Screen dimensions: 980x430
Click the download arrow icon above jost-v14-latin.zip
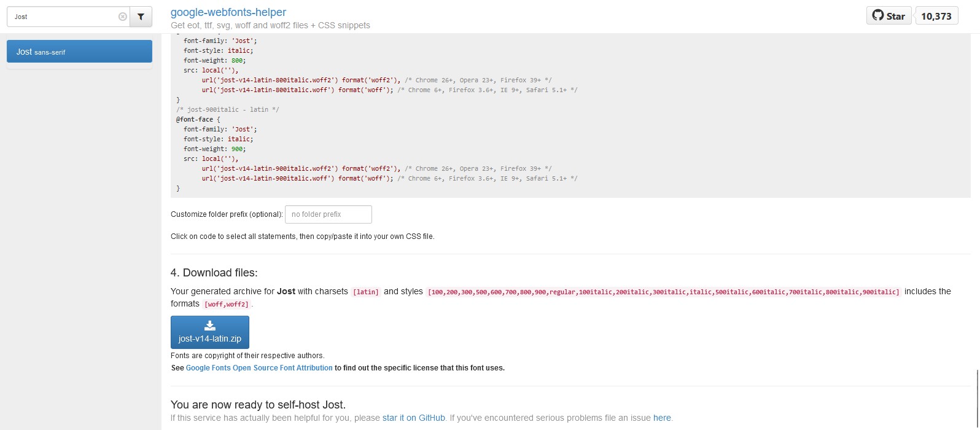tap(209, 326)
